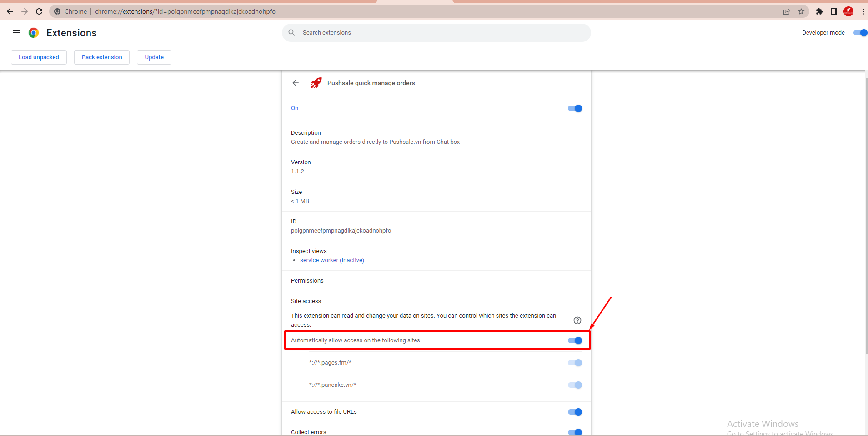
Task: Toggle the extension On switch
Action: 575,108
